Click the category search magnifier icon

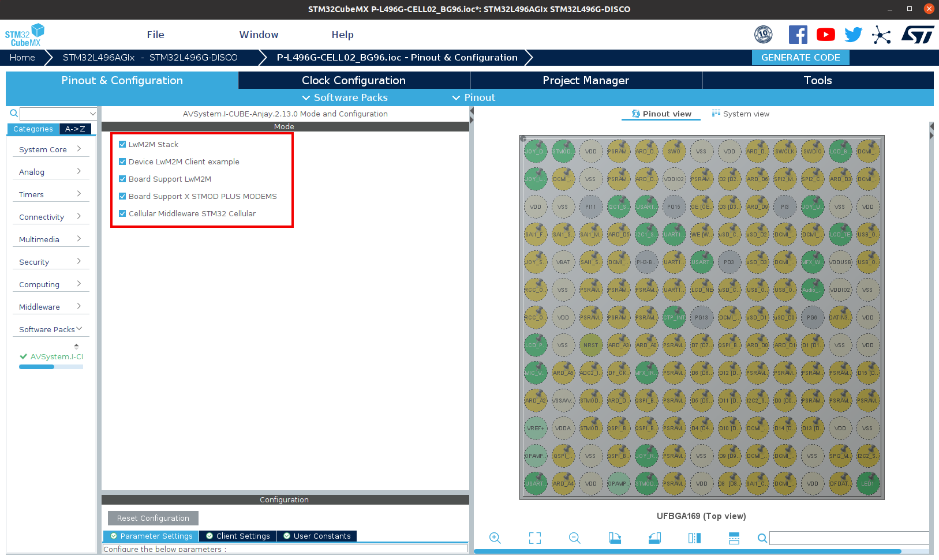coord(14,113)
